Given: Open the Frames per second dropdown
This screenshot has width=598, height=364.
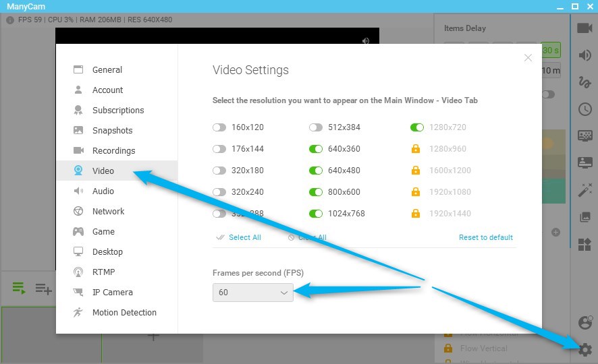Looking at the screenshot, I should 252,293.
